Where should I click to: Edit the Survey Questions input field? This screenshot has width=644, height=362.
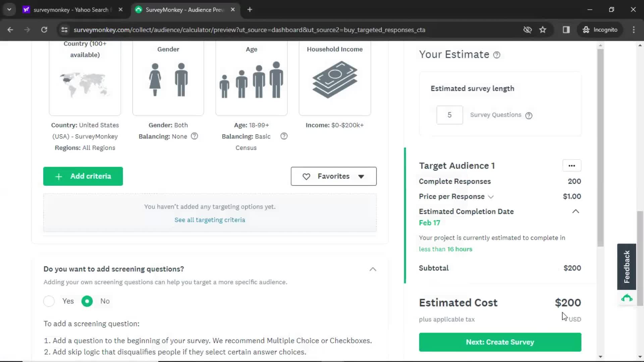(x=449, y=115)
